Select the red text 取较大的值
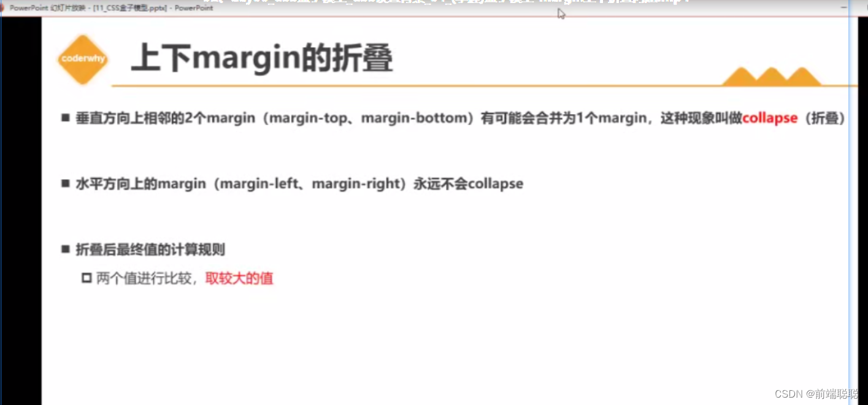Image resolution: width=868 pixels, height=405 pixels. click(239, 278)
